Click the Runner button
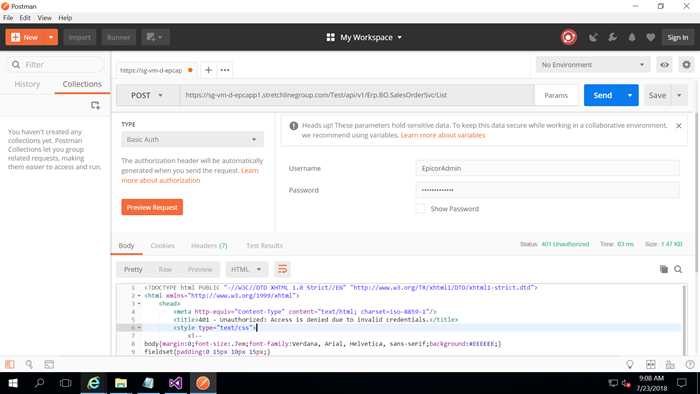Viewport: 700px width, 394px height. pos(118,37)
